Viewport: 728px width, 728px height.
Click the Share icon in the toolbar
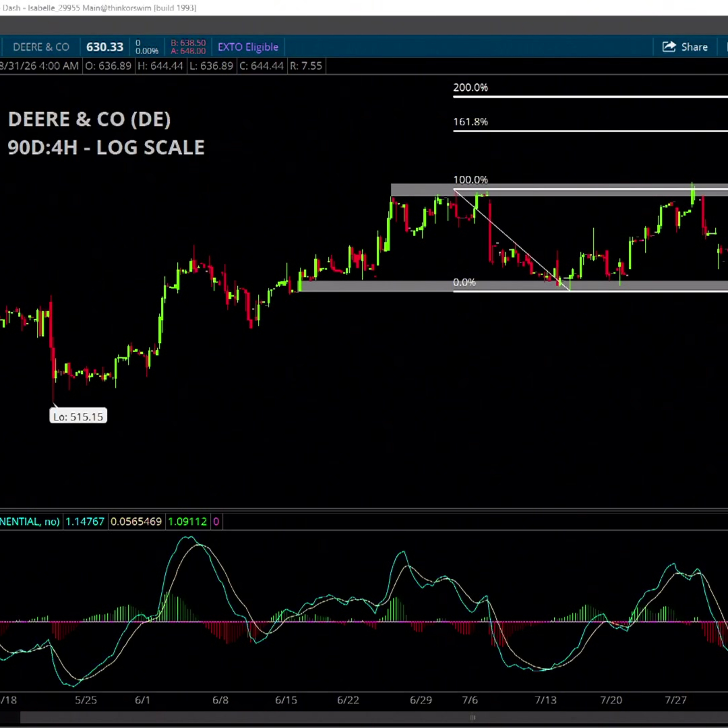[669, 47]
